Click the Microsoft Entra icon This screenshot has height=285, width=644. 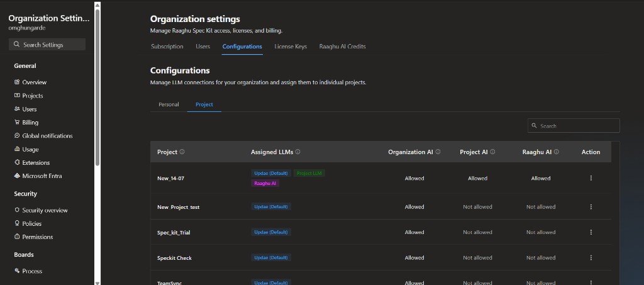tap(17, 176)
